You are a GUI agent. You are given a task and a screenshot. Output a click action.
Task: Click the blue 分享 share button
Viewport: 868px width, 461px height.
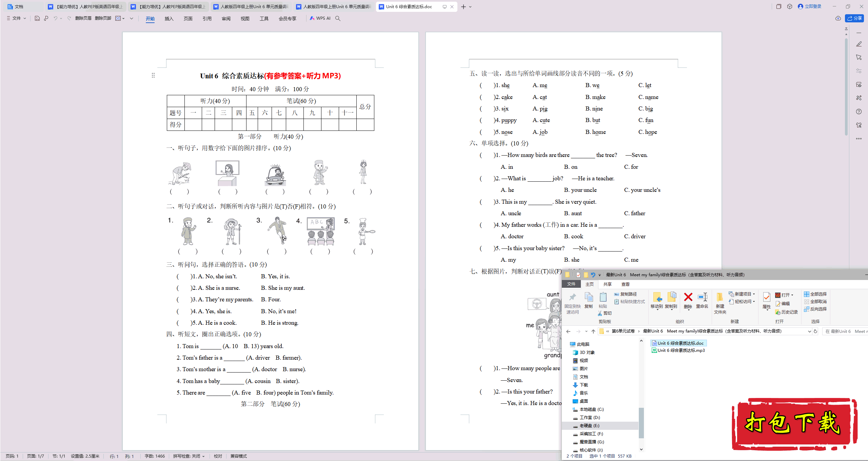(855, 18)
